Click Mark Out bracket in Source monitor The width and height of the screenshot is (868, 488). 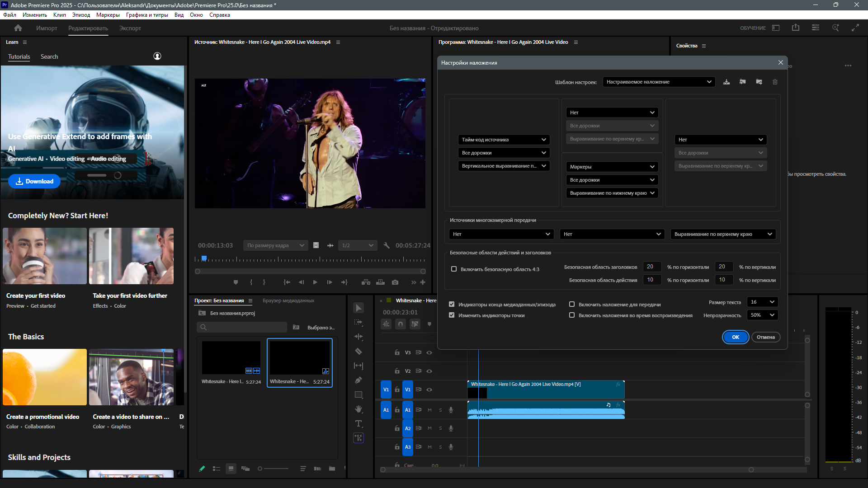tap(264, 282)
